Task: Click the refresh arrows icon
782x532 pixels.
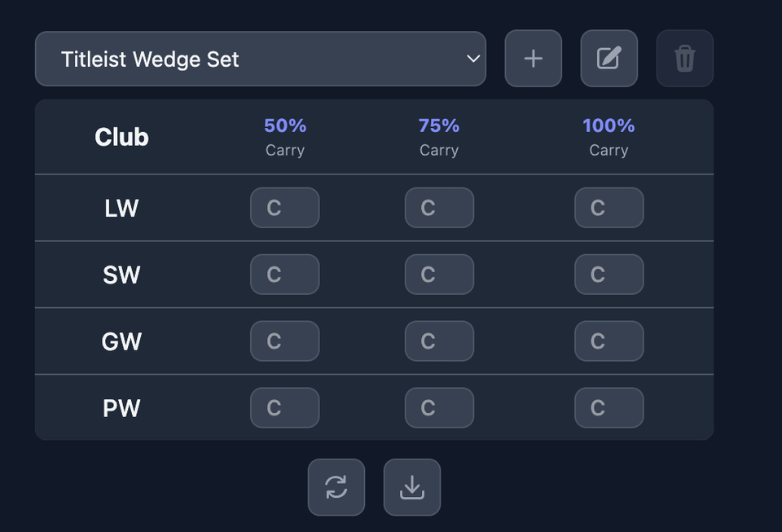Action: [x=336, y=487]
